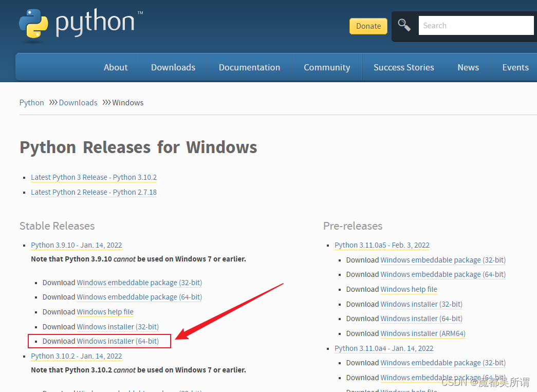Download 3.11.0a5 Windows embeddable package (32-bit)
The image size is (537, 392).
point(443,260)
